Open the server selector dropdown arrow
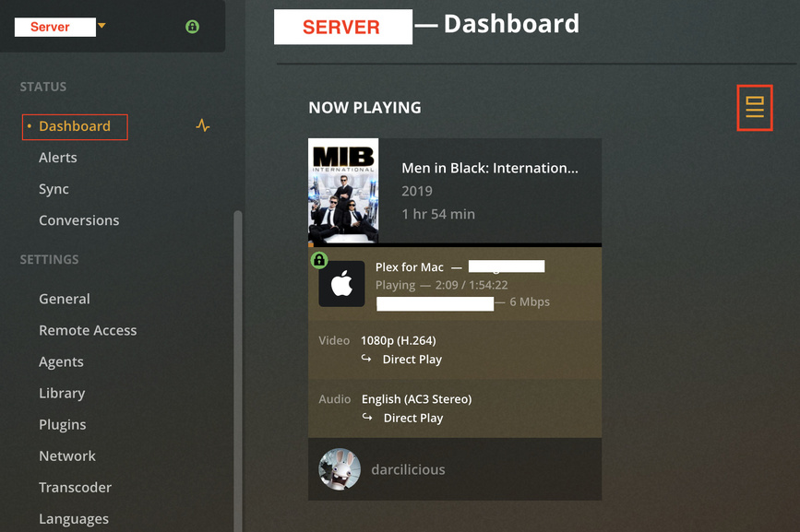This screenshot has width=800, height=532. (101, 26)
